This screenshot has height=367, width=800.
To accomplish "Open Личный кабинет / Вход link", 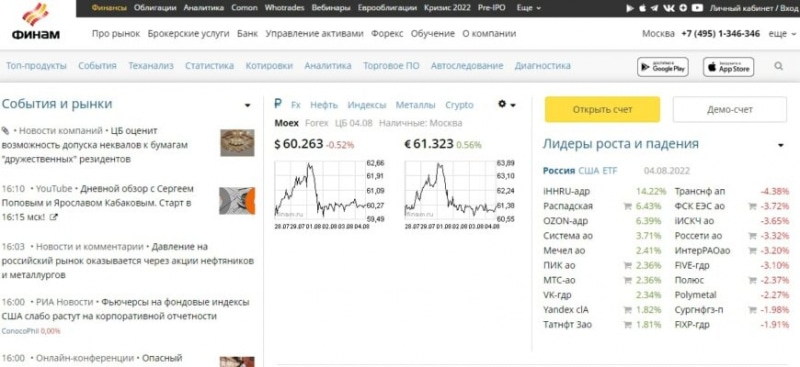I will (753, 8).
